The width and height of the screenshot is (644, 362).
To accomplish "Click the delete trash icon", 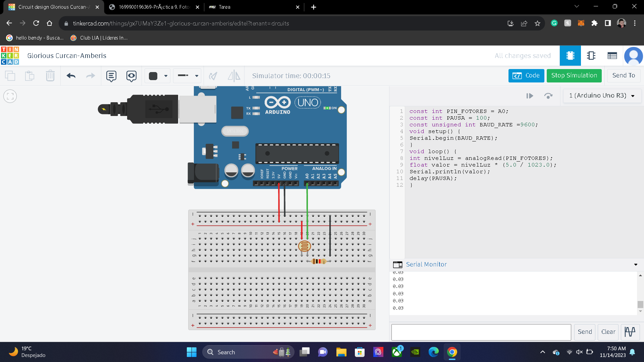I will tap(50, 76).
